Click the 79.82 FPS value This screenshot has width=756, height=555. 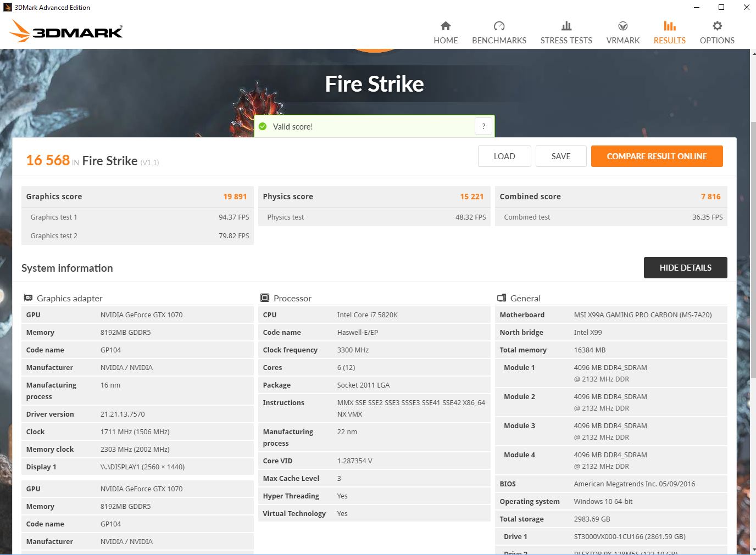(234, 236)
